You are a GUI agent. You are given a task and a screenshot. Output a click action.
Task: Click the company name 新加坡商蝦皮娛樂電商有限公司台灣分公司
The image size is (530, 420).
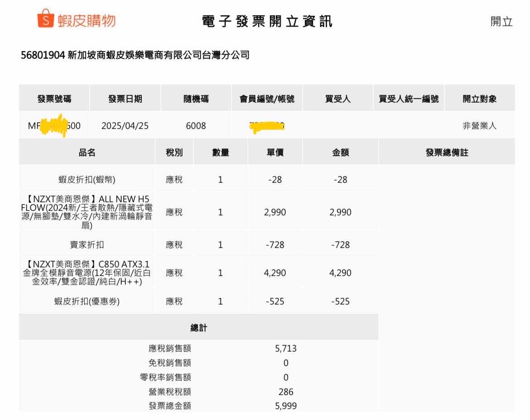158,55
